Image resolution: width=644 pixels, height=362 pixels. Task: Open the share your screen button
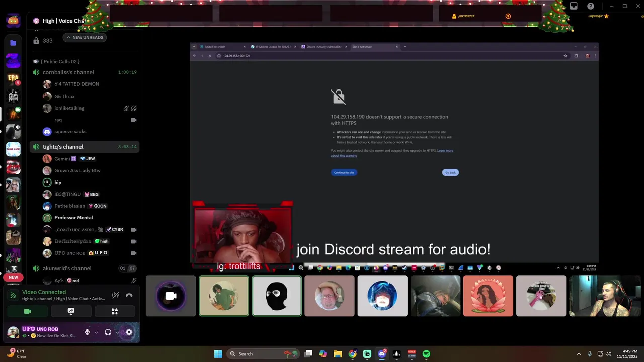click(x=71, y=311)
